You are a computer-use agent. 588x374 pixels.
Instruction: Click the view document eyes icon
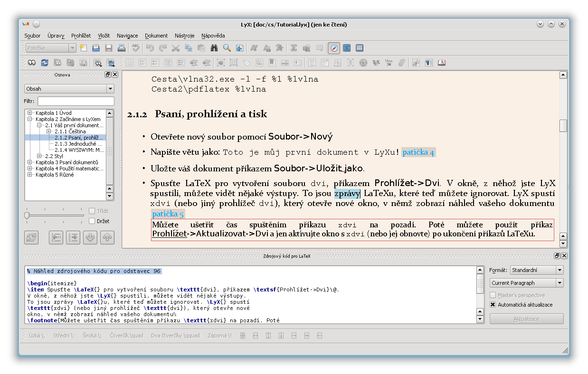(32, 62)
